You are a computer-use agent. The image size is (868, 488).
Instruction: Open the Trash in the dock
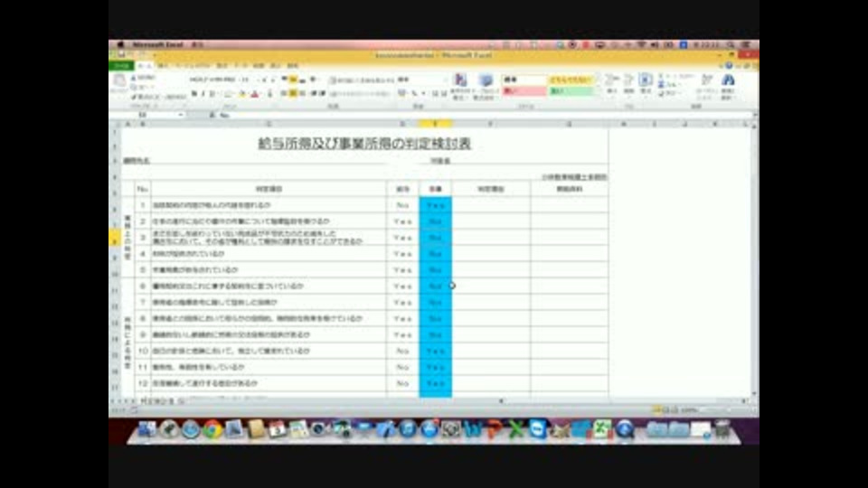click(722, 429)
